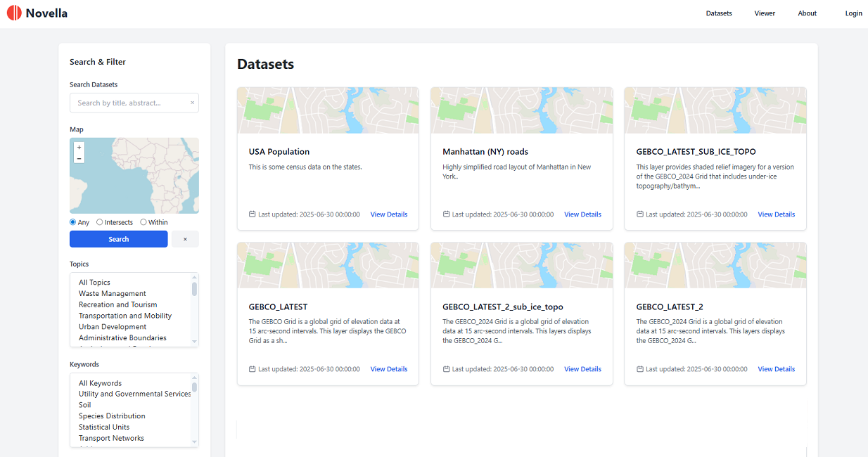Viewport: 868px width, 457px height.
Task: Select the Within spatial filter option
Action: tap(143, 222)
